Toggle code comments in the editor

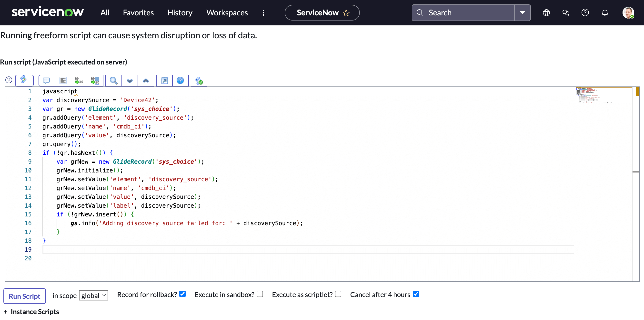[x=47, y=80]
